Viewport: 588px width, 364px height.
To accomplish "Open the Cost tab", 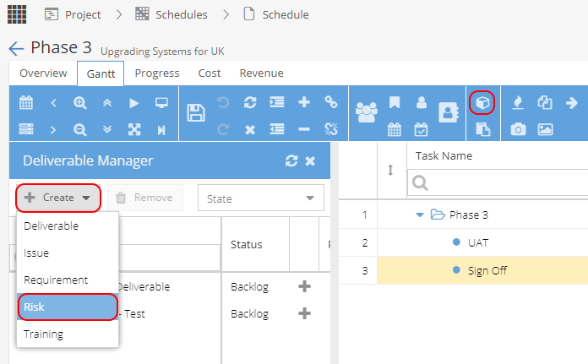I will [210, 73].
